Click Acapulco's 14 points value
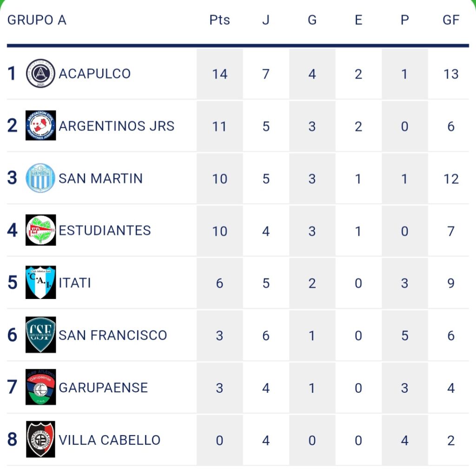The height and width of the screenshot is (469, 476). point(219,74)
